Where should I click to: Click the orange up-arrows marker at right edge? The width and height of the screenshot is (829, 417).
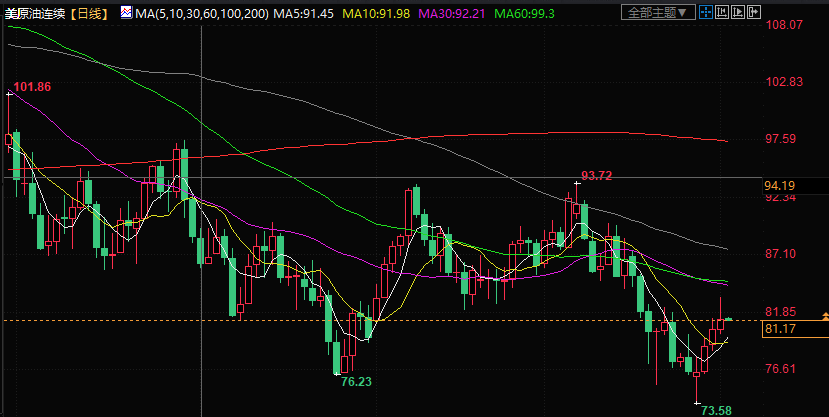coord(823,316)
